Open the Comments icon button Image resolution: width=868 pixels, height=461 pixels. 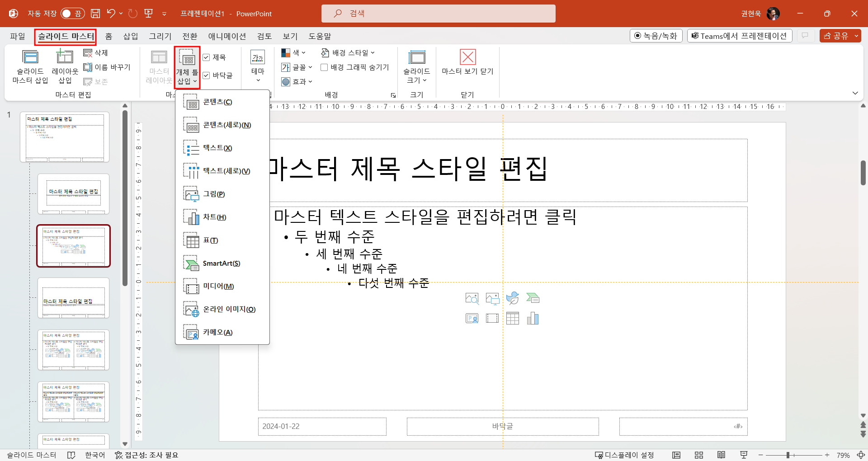coord(805,36)
